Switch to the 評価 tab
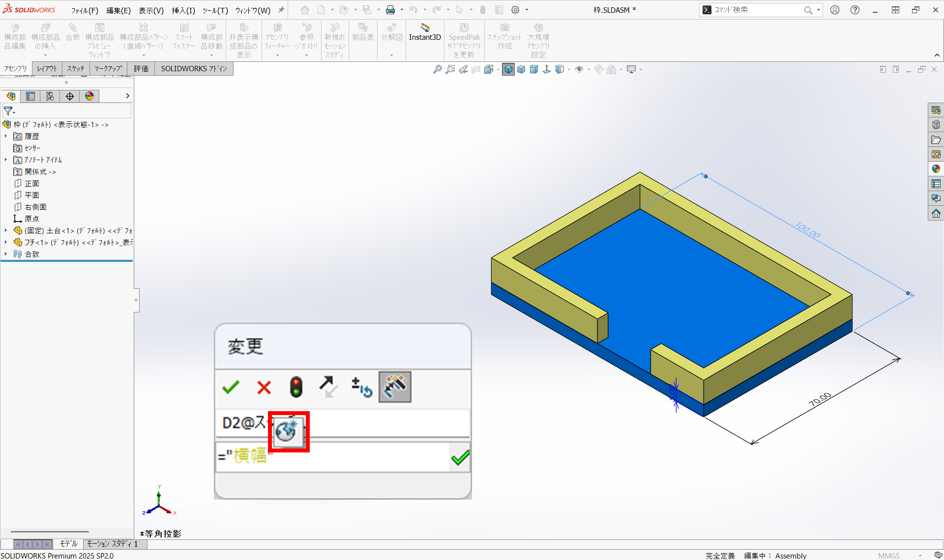944x560 pixels. point(141,69)
